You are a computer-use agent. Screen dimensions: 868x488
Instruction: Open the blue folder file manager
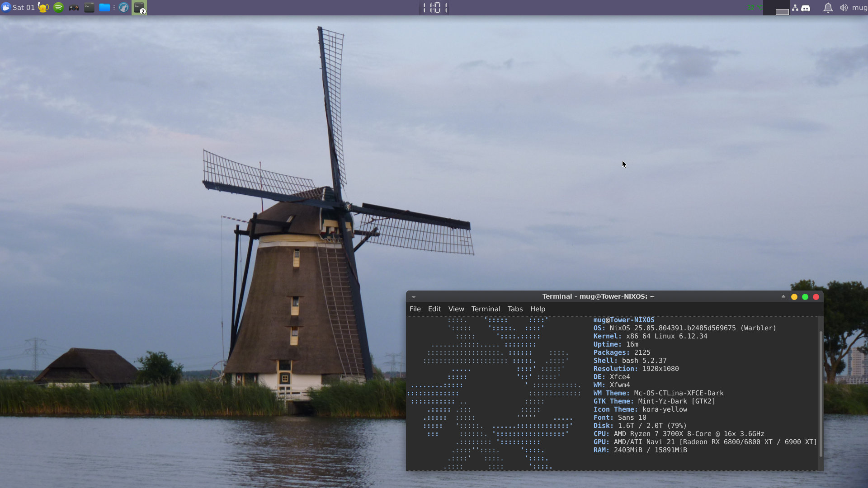pos(104,8)
